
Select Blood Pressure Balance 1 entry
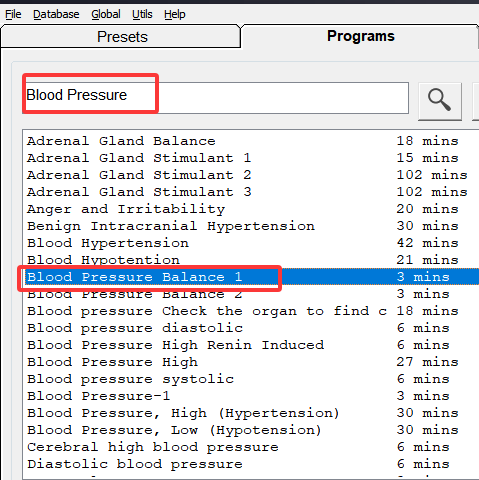(252, 277)
